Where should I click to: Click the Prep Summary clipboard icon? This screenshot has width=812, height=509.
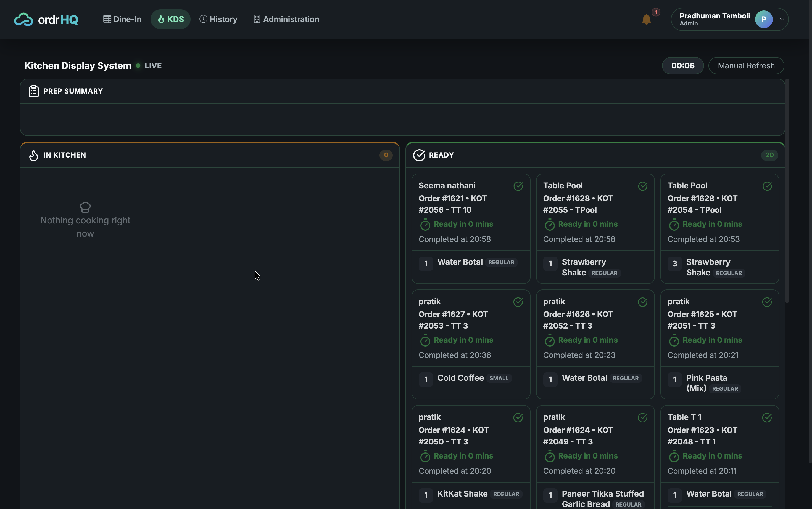(x=33, y=91)
